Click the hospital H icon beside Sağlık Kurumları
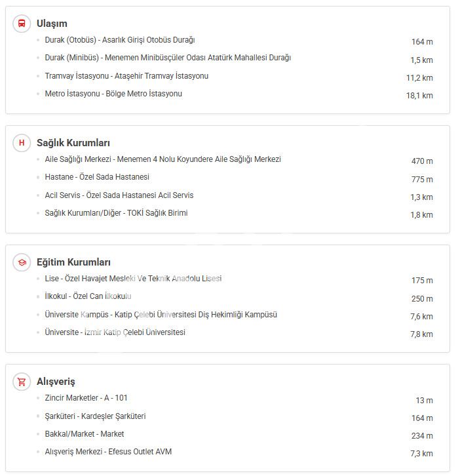 pos(22,143)
